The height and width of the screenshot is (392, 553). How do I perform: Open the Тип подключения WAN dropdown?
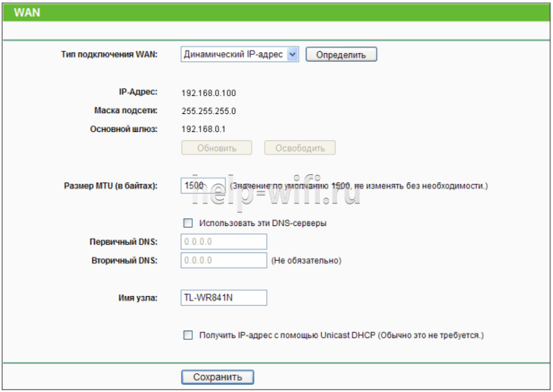239,55
